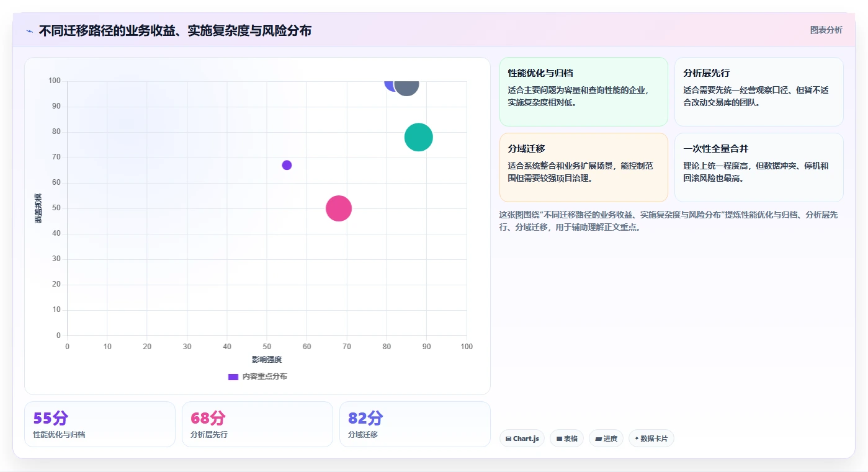Click the summary paragraph starting 这张图围绕
Viewport: 868px width, 472px height.
(x=669, y=221)
